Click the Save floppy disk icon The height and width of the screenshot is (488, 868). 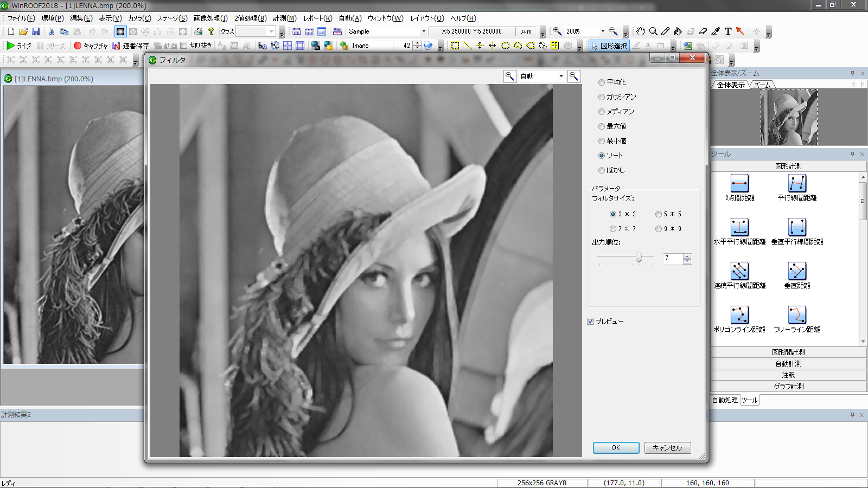coord(36,31)
